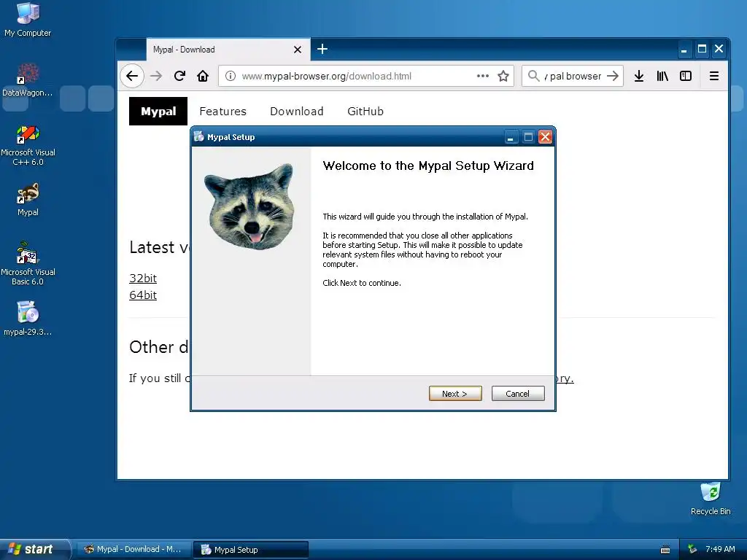
Task: Click the Mypal logo on webpage
Action: tap(158, 112)
